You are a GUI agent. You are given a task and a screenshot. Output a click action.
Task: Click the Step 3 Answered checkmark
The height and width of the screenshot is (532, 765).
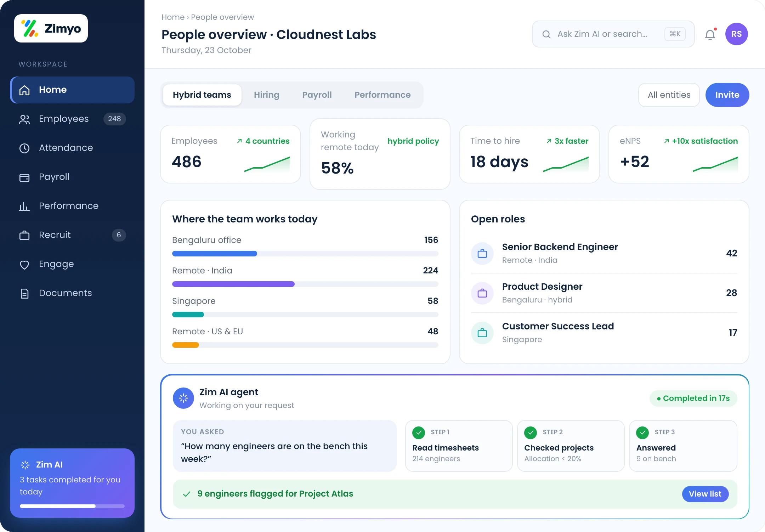(642, 432)
